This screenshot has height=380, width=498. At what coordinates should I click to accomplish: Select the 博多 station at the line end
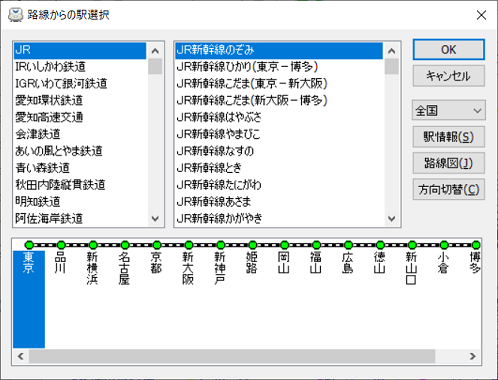tap(476, 245)
